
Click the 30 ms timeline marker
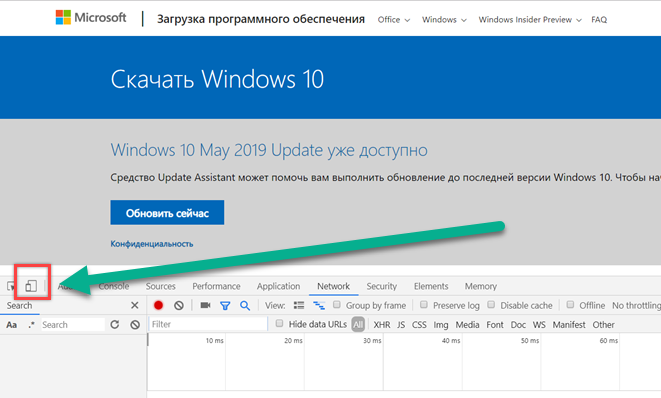pos(372,340)
